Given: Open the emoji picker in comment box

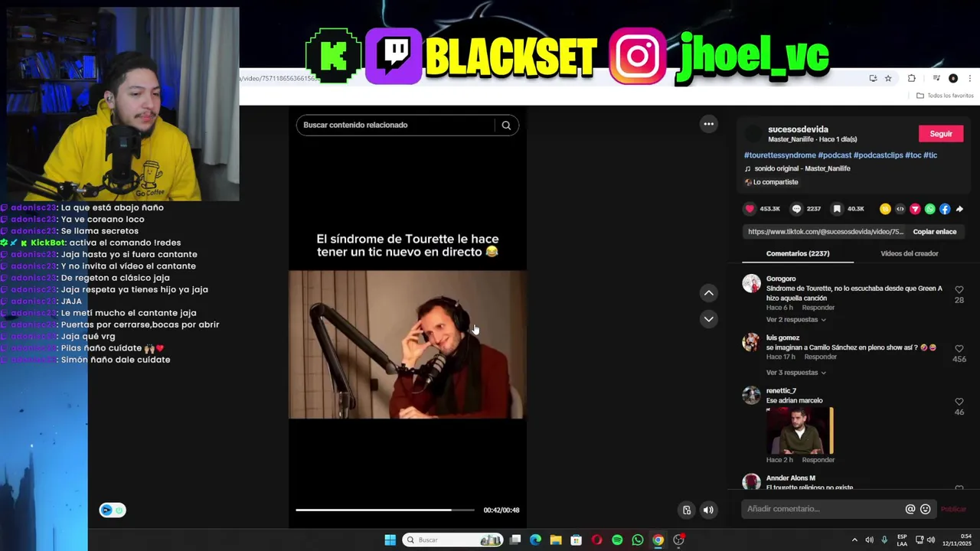Looking at the screenshot, I should (926, 509).
